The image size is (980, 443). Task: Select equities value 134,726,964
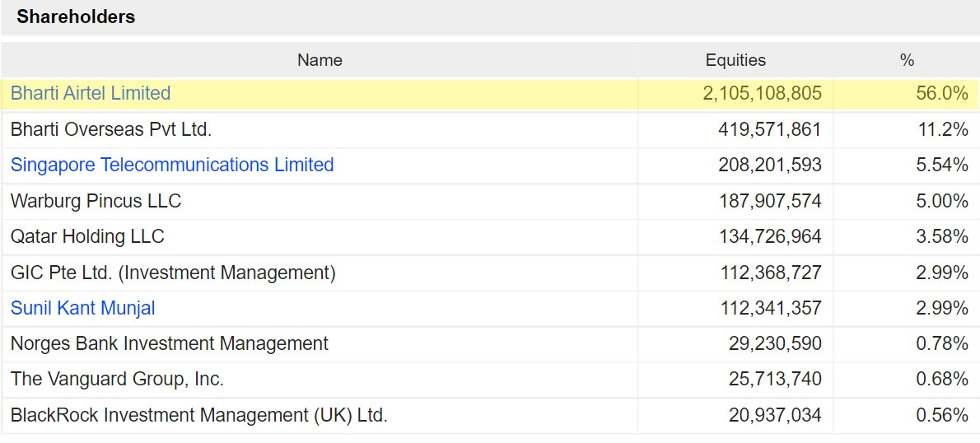(771, 237)
